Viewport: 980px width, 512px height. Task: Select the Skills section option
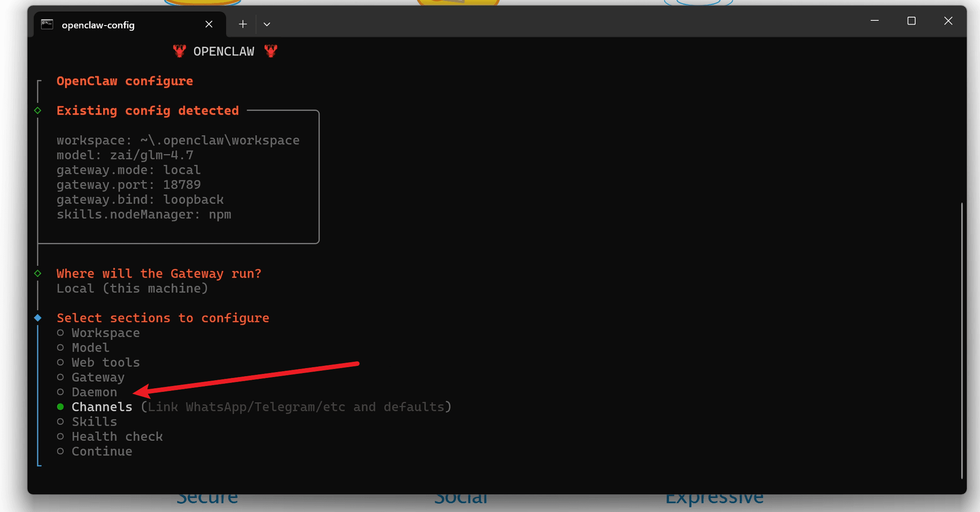coord(94,421)
